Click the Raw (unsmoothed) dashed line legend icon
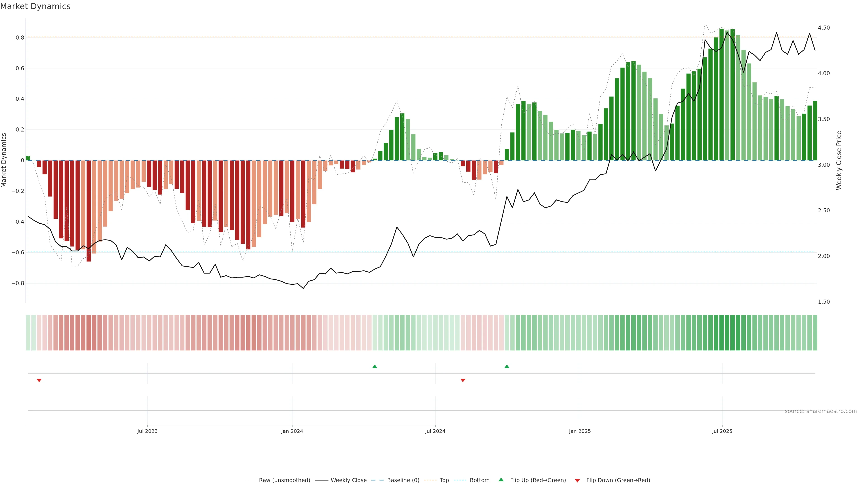The image size is (868, 488). [249, 480]
